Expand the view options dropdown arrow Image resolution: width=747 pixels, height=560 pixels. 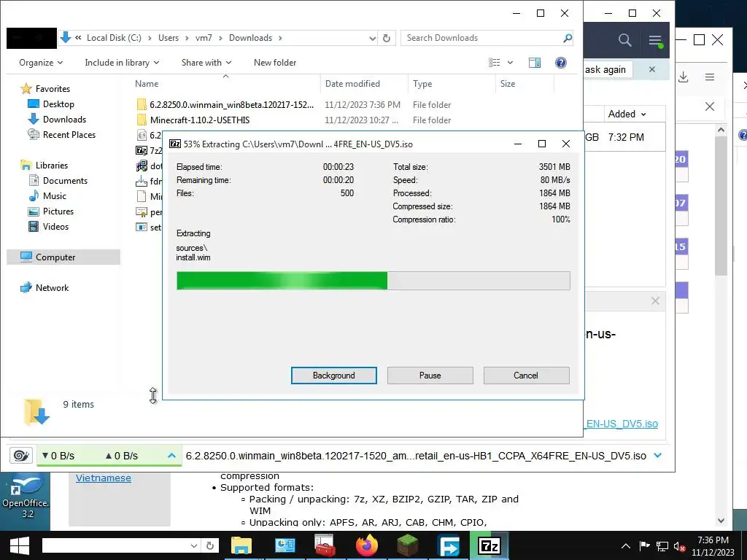click(x=510, y=63)
